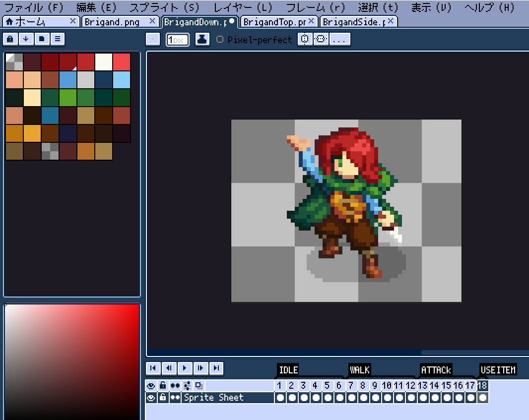Toggle vertical symmetry mode
The image size is (529, 420).
(321, 39)
